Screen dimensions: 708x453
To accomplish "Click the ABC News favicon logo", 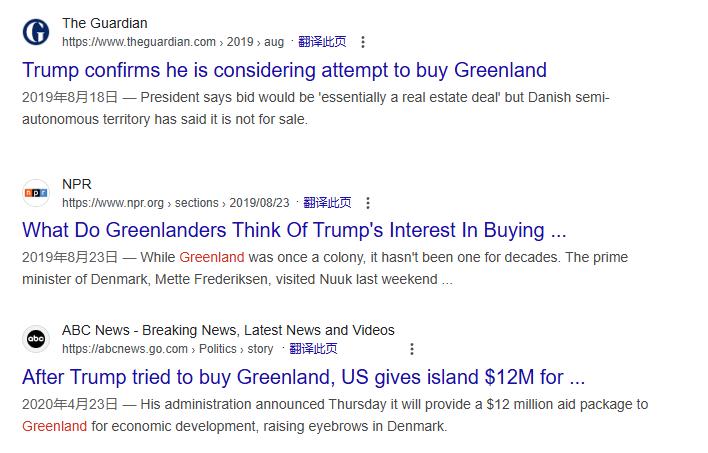I will tap(36, 339).
